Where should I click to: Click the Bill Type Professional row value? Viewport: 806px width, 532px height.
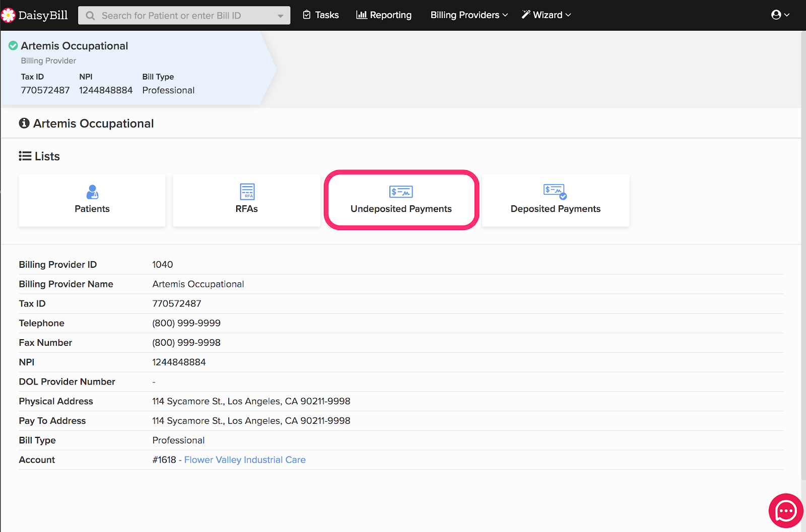pos(178,440)
